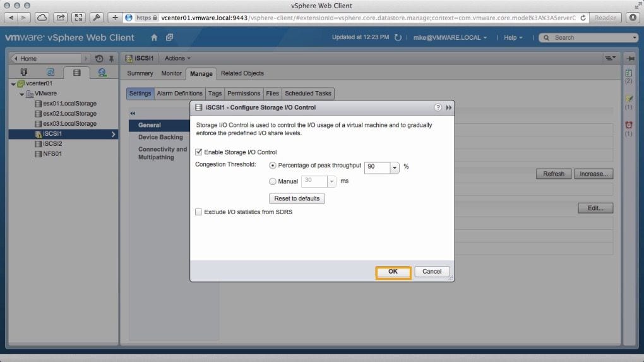Image resolution: width=644 pixels, height=362 pixels.
Task: Open the Actions dropdown menu
Action: click(x=177, y=58)
